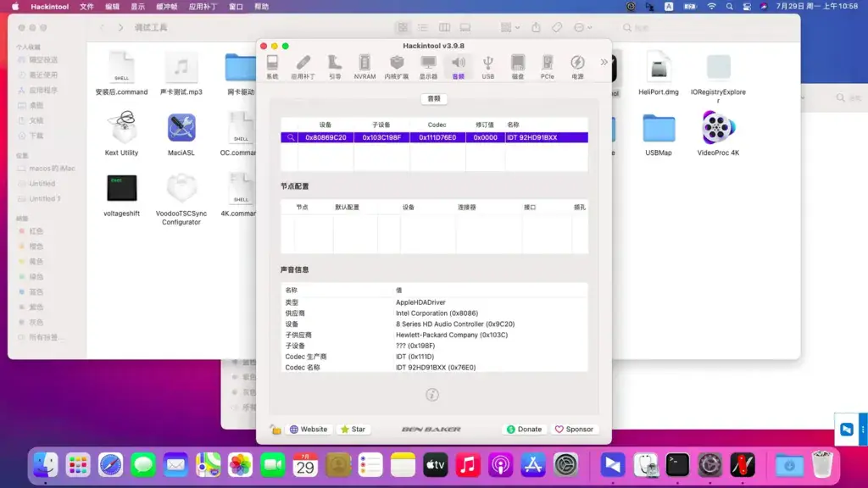The width and height of the screenshot is (868, 488).
Task: Open the USB section in Hackintool
Action: pos(487,68)
